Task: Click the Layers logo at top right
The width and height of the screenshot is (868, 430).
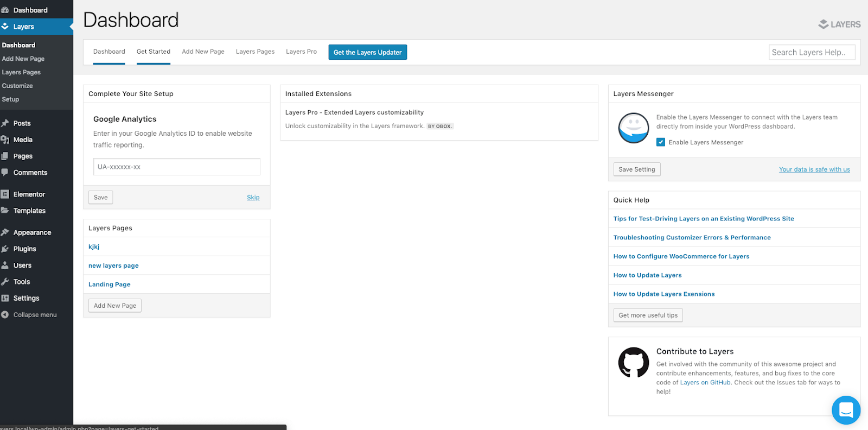Action: [839, 24]
